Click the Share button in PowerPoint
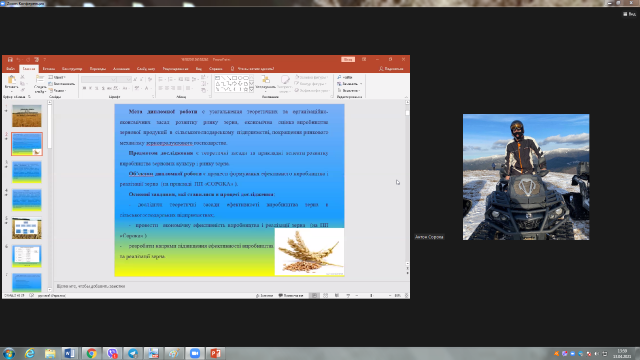This screenshot has width=640, height=360. click(x=391, y=69)
